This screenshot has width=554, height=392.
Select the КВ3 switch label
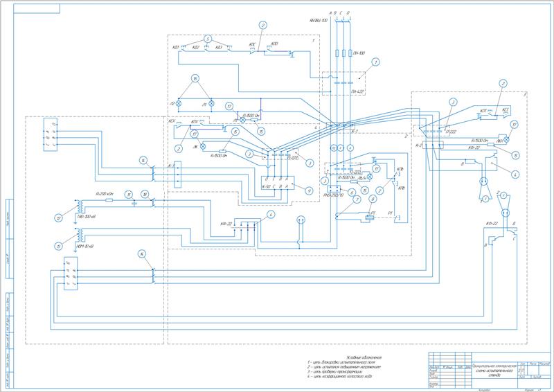coord(219,47)
